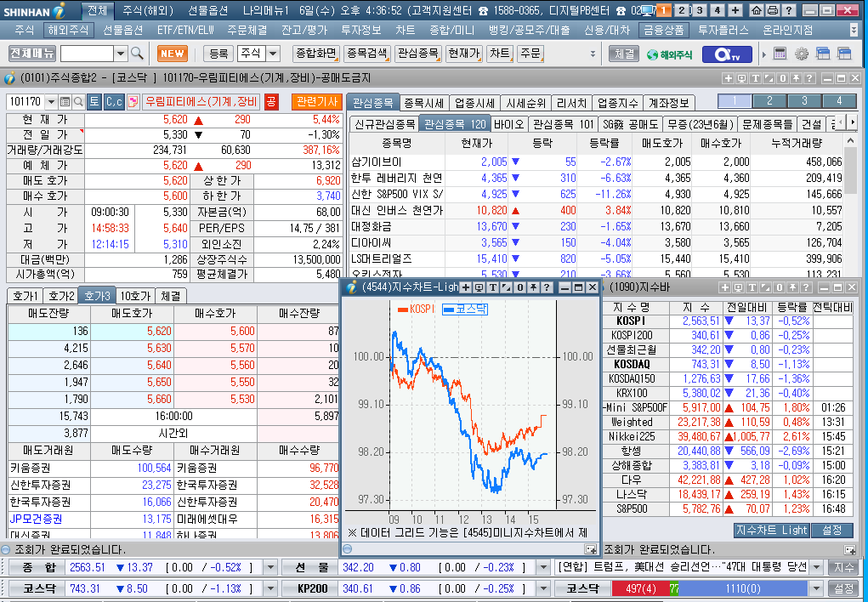Expand the toolbar overflow arrow beside 주문
The width and height of the screenshot is (868, 602).
pos(593,54)
